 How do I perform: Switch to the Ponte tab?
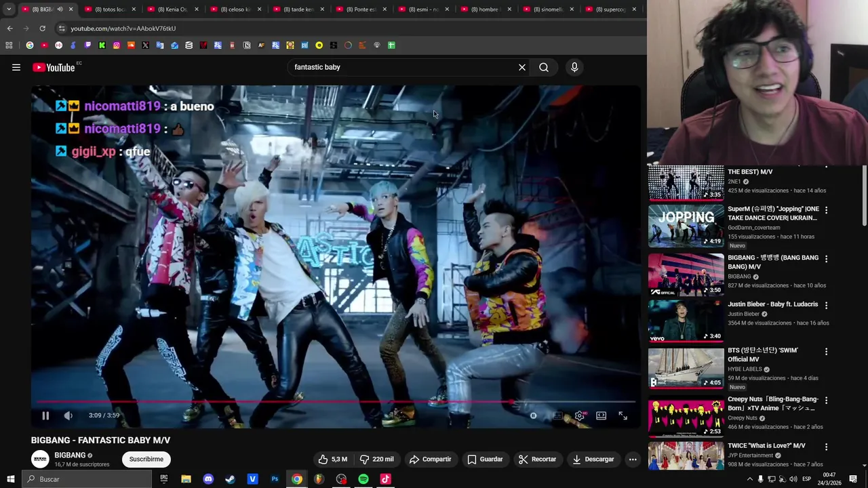(x=360, y=9)
